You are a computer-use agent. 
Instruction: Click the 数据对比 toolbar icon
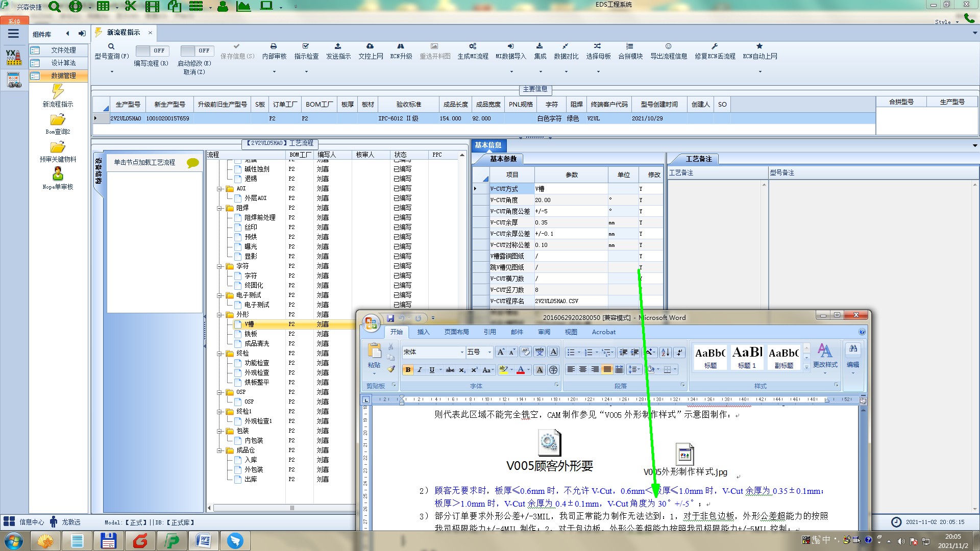click(x=566, y=46)
